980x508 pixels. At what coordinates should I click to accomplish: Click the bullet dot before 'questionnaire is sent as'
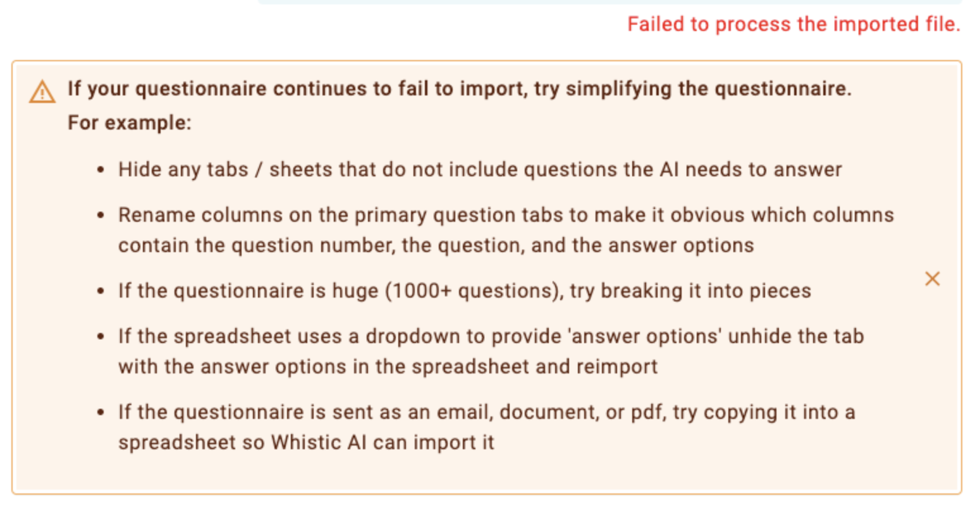pos(101,413)
